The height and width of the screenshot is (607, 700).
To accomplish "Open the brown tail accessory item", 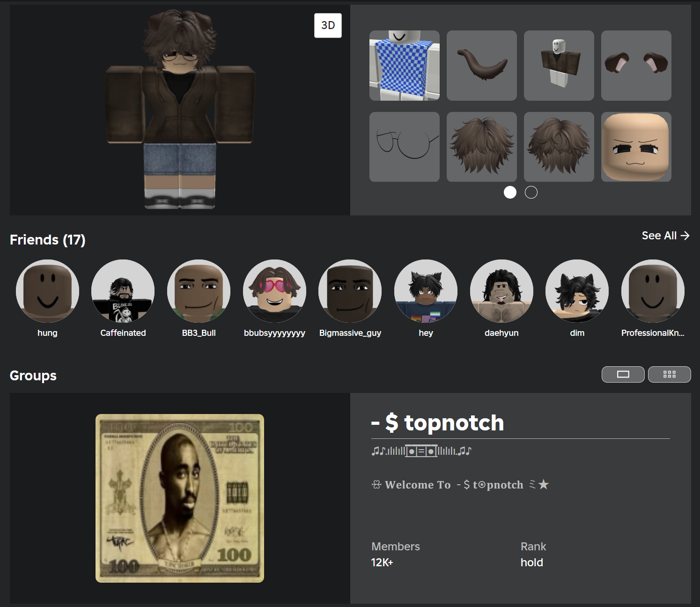I will coord(481,66).
